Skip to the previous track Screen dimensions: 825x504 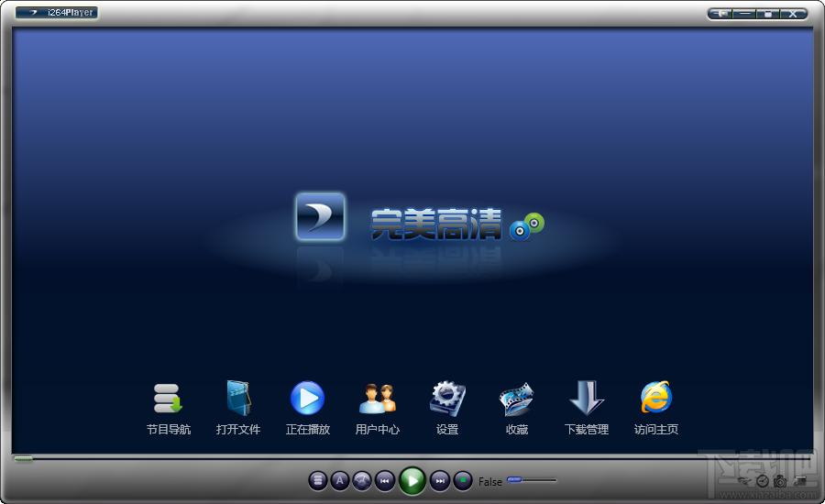coord(385,481)
